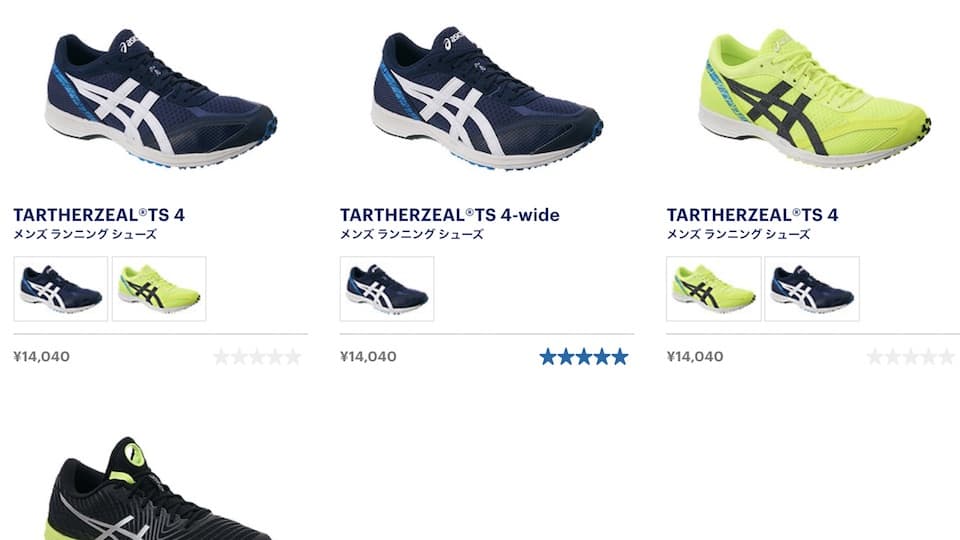Viewport: 960px width, 540px height.
Task: Click the empty grey stars under first TS 4
Action: point(257,356)
